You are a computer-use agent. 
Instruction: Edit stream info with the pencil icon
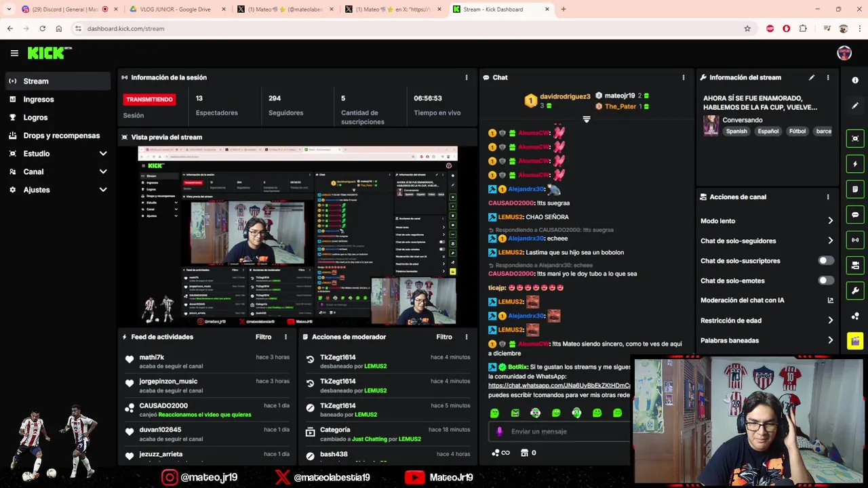click(x=812, y=77)
